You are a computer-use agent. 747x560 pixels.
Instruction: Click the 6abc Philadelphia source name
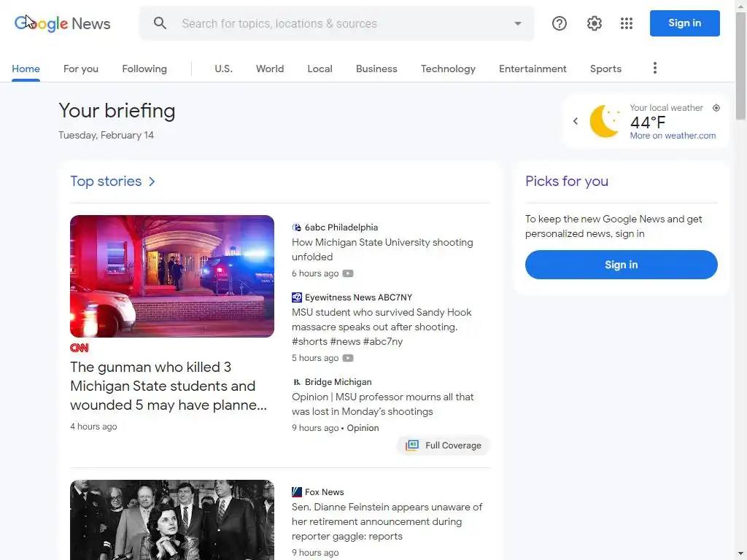pos(341,227)
